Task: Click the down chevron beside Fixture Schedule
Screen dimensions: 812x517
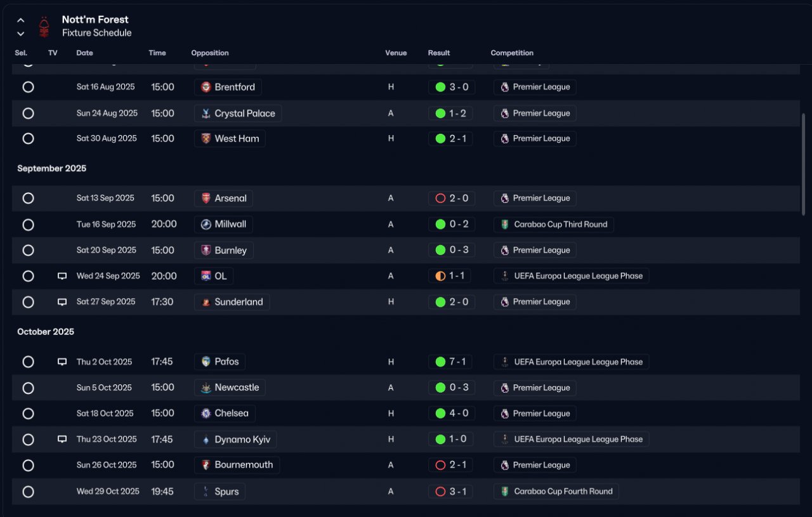Action: (x=21, y=34)
